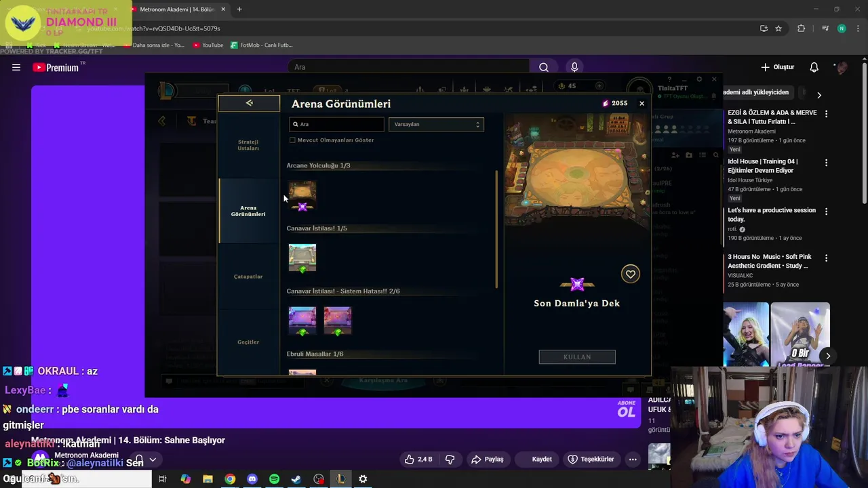Screen dimensions: 868x488
Task: Switch to the Çatapatlar tab
Action: [x=248, y=277]
